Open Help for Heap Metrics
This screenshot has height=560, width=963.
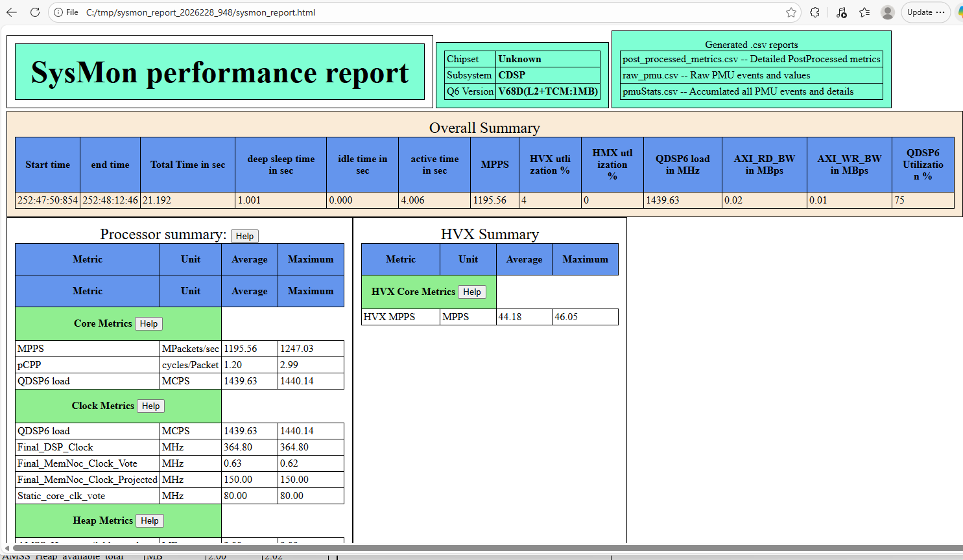pyautogui.click(x=149, y=520)
